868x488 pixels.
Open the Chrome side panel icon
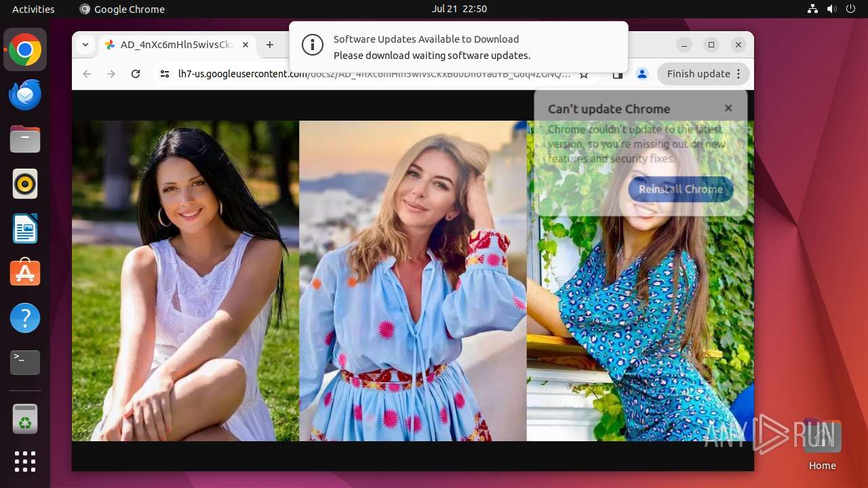(x=617, y=74)
